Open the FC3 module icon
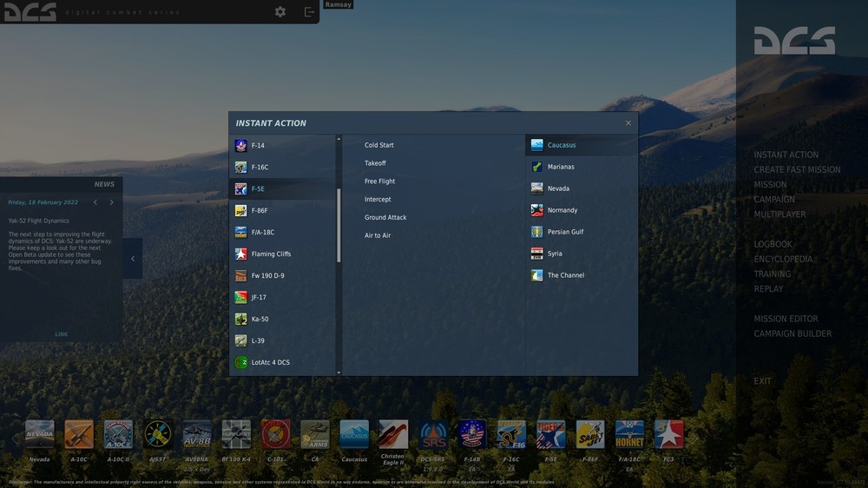868x488 pixels. pos(668,434)
